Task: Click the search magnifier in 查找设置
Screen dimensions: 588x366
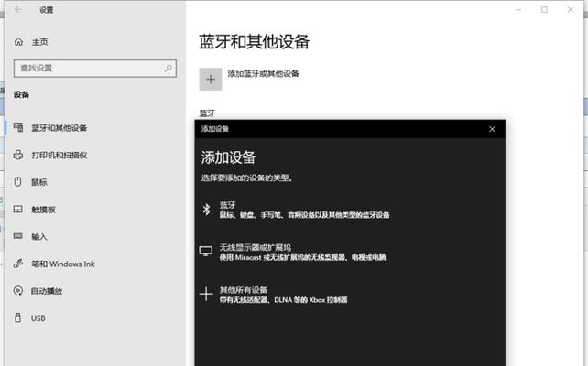Action: click(168, 69)
